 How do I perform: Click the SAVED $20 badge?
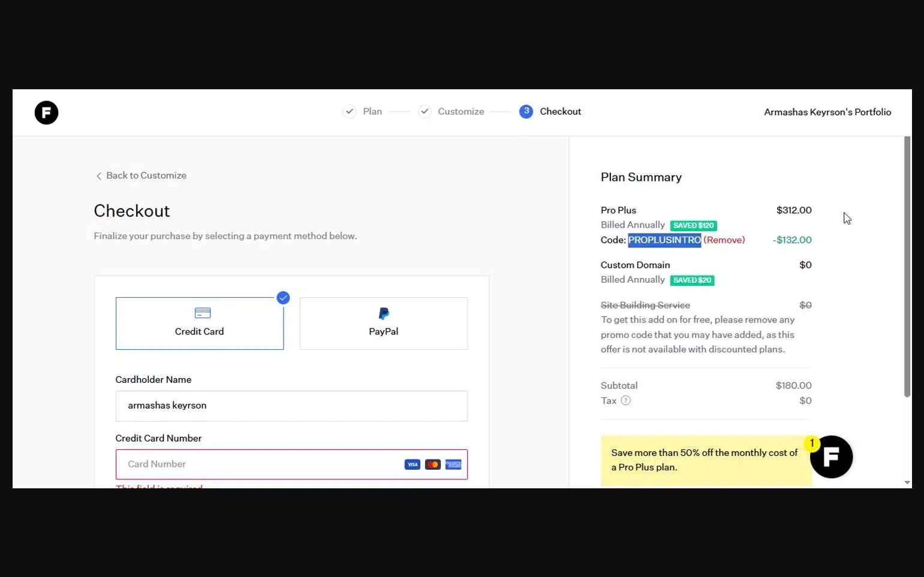(692, 280)
